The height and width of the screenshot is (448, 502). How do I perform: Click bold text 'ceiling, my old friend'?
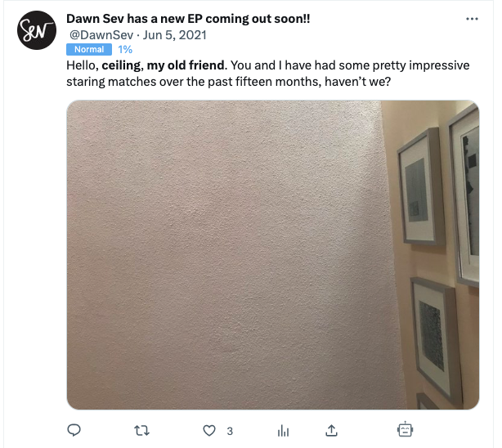[164, 65]
